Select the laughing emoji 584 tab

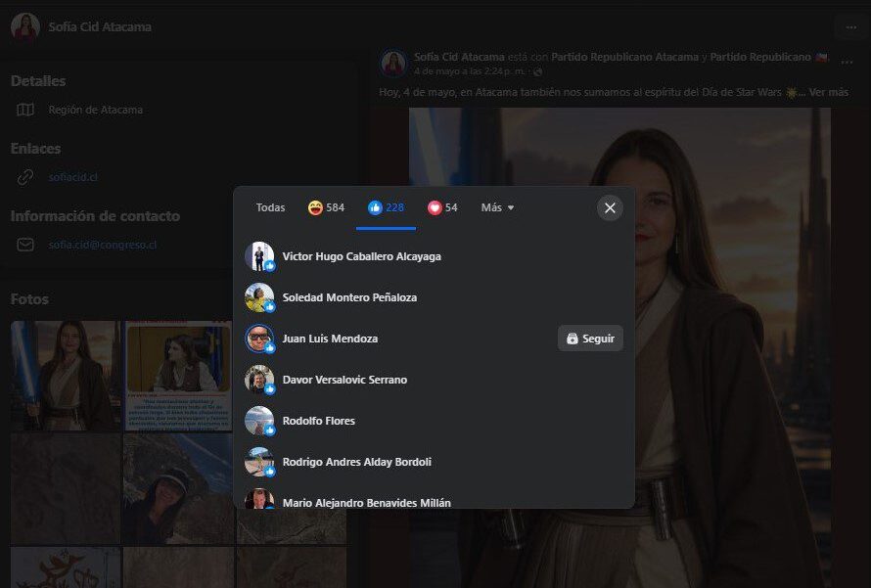tap(326, 207)
